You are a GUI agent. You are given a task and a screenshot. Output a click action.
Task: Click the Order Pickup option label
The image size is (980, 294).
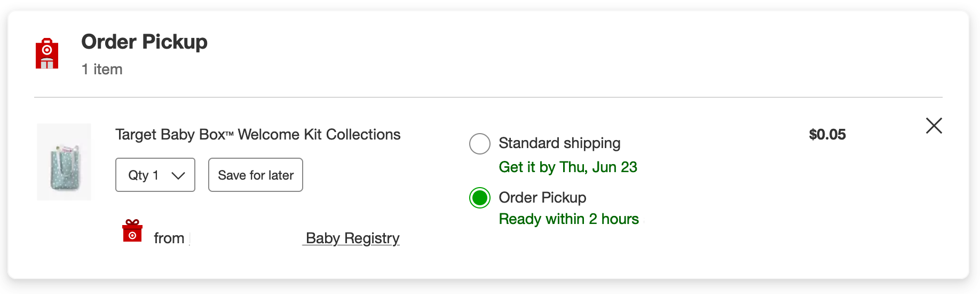(542, 198)
